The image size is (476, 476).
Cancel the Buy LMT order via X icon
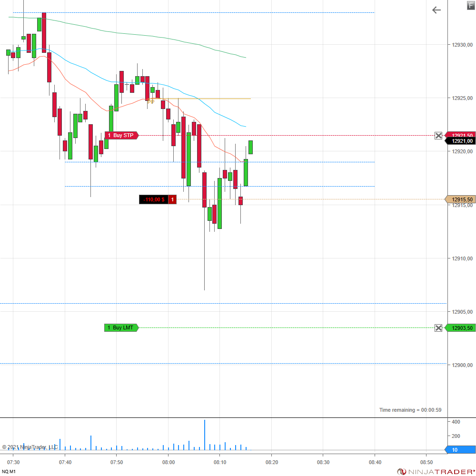[438, 328]
